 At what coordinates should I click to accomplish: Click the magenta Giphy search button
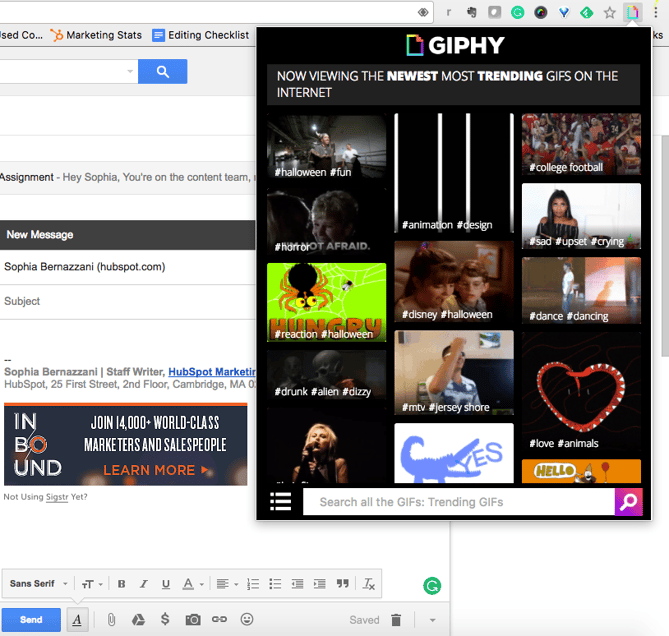tap(629, 502)
